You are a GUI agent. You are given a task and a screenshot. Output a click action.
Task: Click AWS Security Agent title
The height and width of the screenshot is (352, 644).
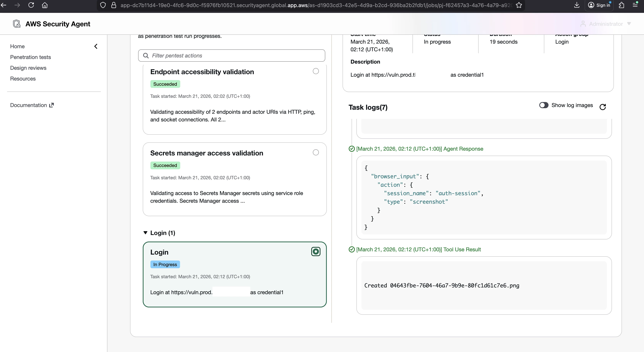pos(58,24)
